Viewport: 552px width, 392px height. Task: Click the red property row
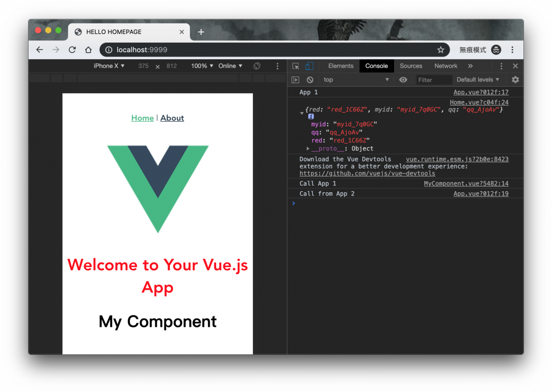[341, 141]
